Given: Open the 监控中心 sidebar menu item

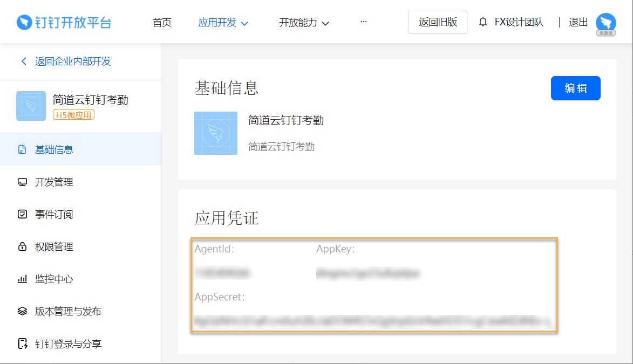Looking at the screenshot, I should tap(81, 279).
